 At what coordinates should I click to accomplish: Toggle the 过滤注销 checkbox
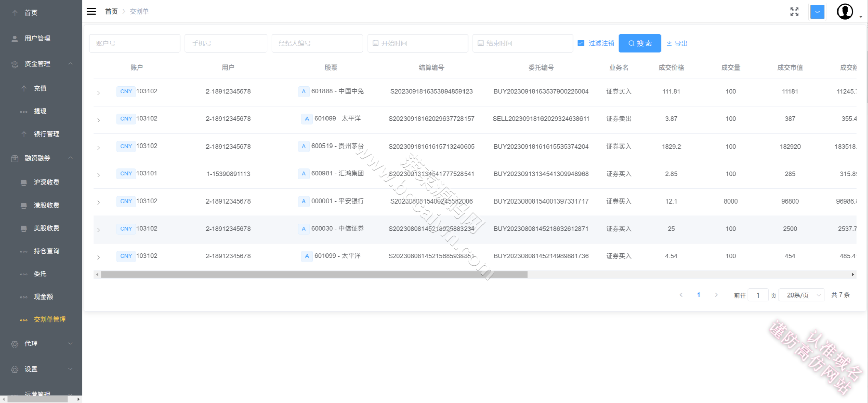pos(581,43)
